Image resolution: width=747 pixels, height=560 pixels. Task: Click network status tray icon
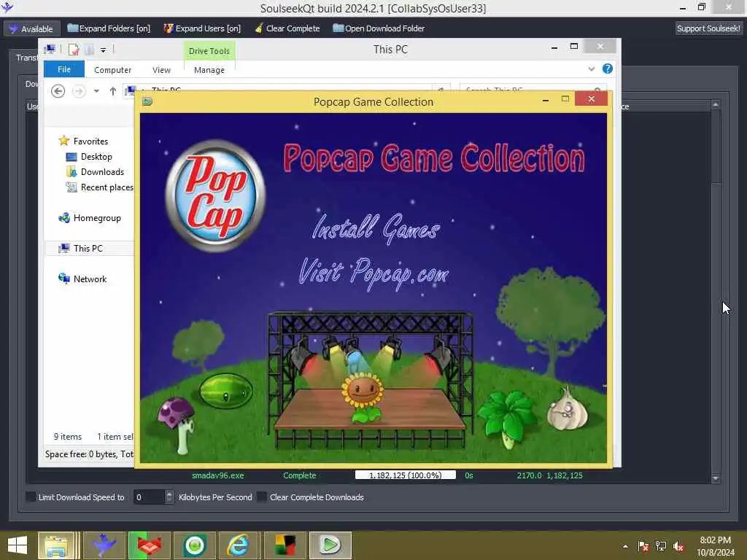[661, 546]
